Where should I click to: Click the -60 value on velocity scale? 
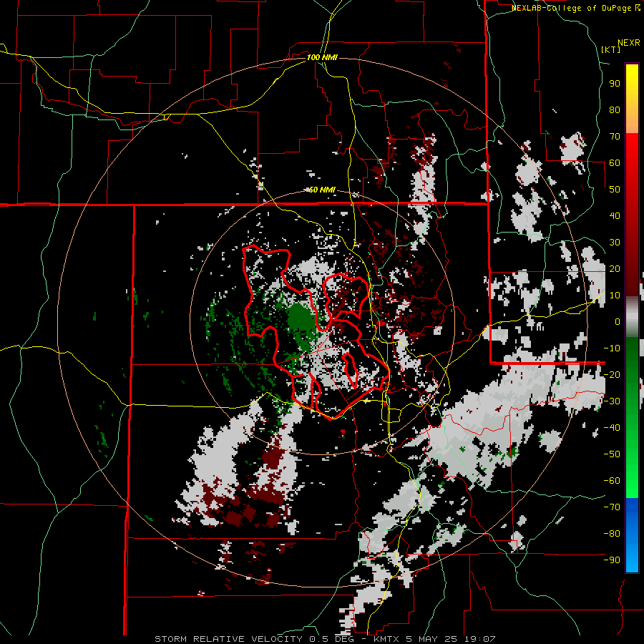click(612, 481)
